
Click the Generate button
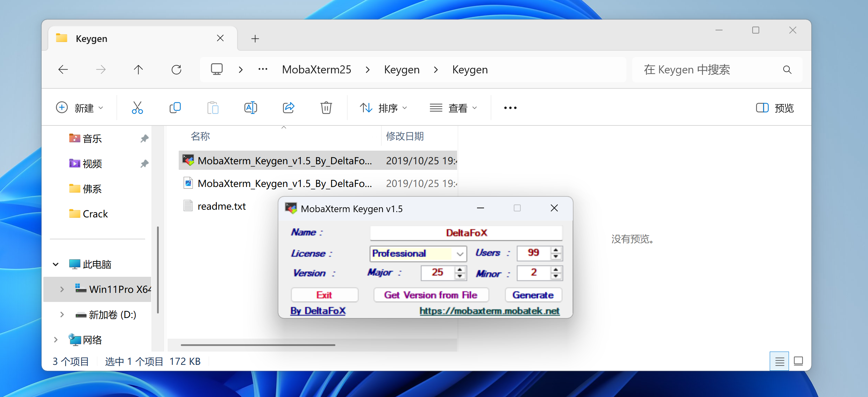[x=533, y=295]
